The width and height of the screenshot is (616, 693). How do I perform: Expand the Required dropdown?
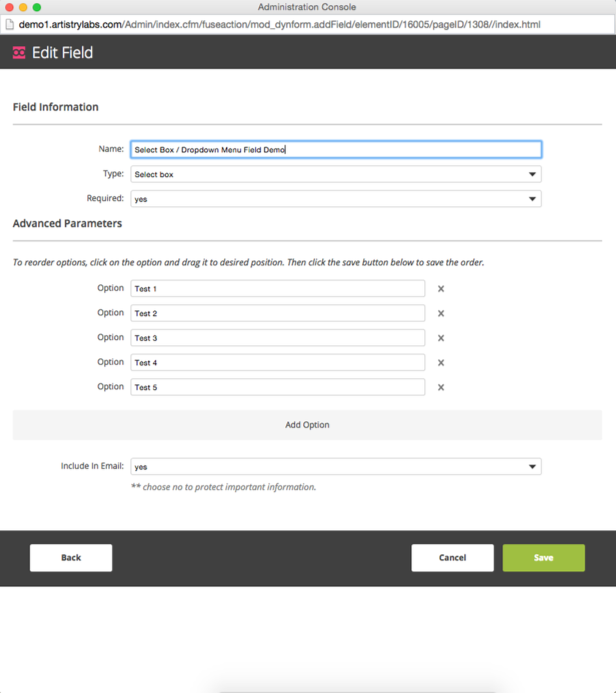(336, 199)
